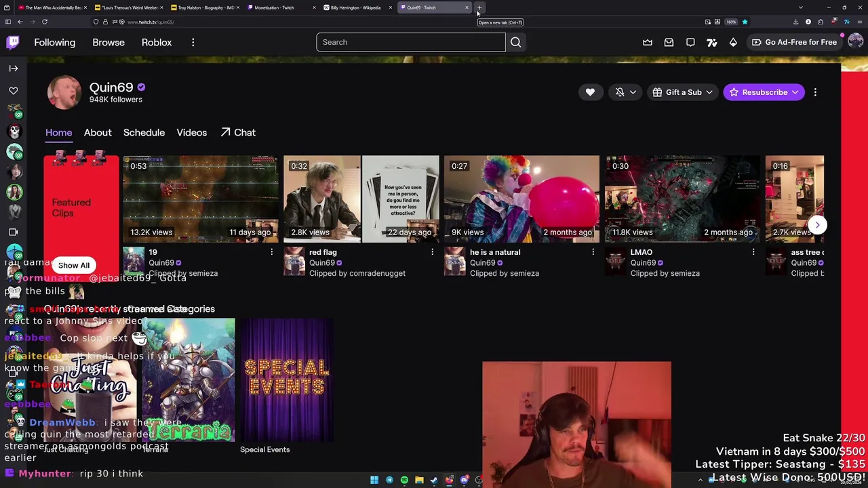The image size is (868, 488).
Task: Switch to the About tab
Action: pyautogui.click(x=98, y=133)
